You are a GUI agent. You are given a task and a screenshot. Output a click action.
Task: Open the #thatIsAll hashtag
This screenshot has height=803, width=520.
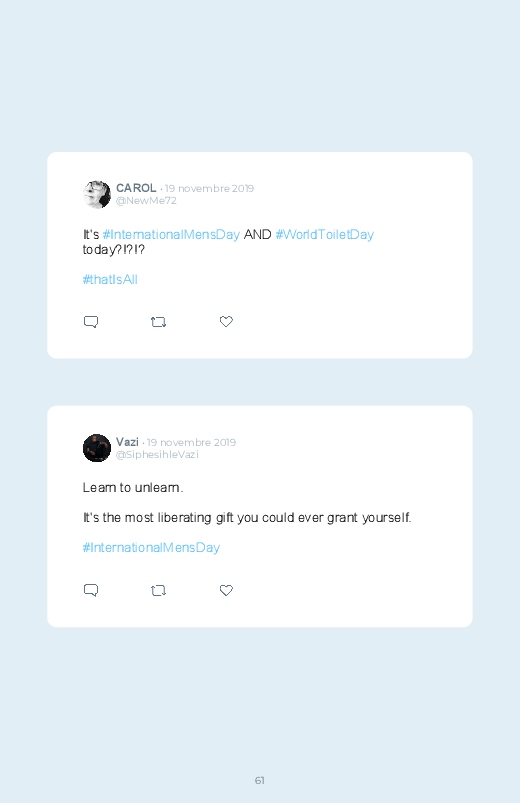point(110,280)
